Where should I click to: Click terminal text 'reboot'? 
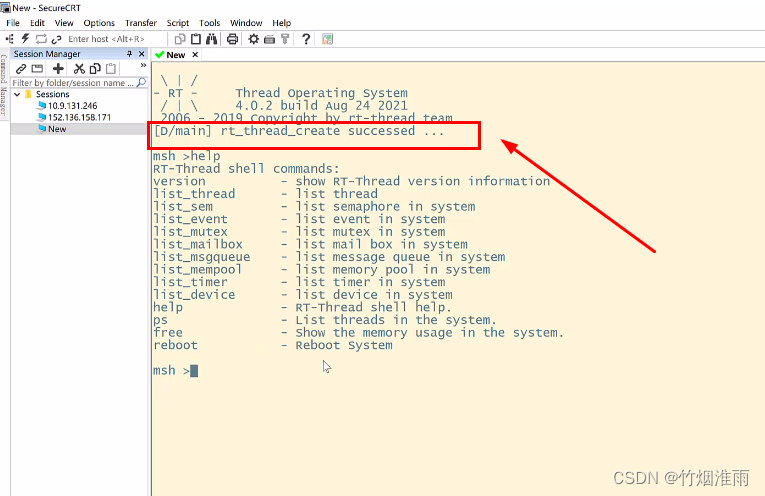[x=176, y=345]
